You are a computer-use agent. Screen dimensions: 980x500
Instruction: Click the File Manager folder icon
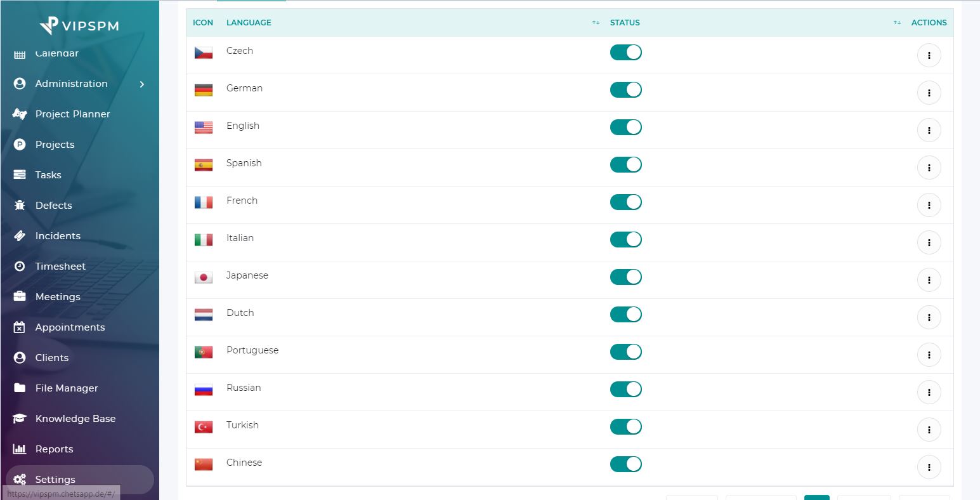[20, 388]
